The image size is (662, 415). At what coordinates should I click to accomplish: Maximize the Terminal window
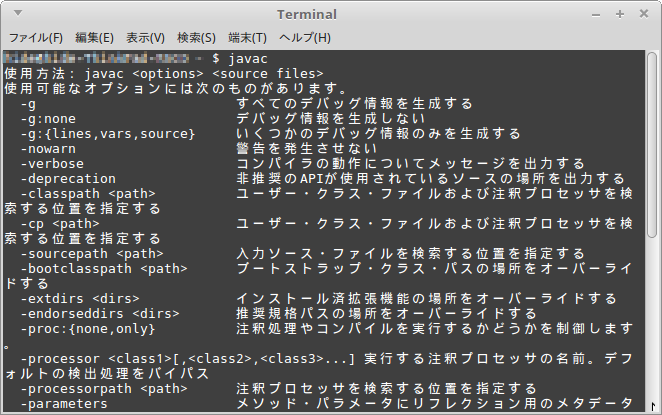click(621, 14)
